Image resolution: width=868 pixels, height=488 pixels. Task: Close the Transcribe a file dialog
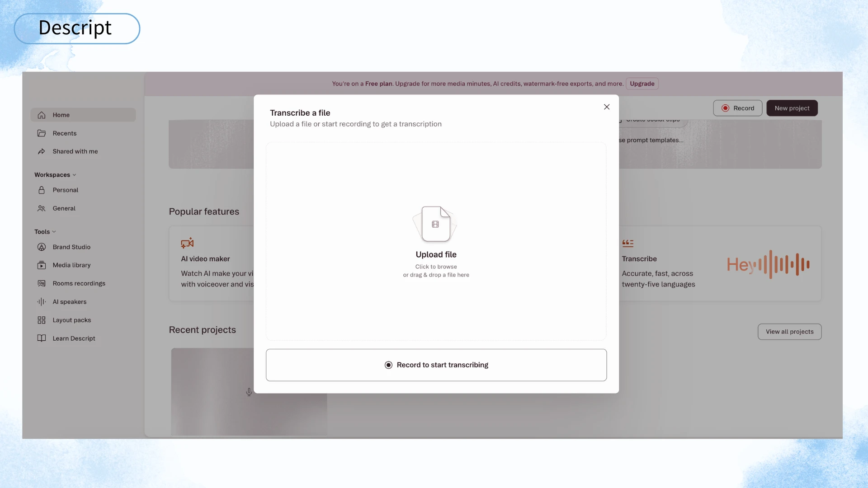[x=607, y=107]
